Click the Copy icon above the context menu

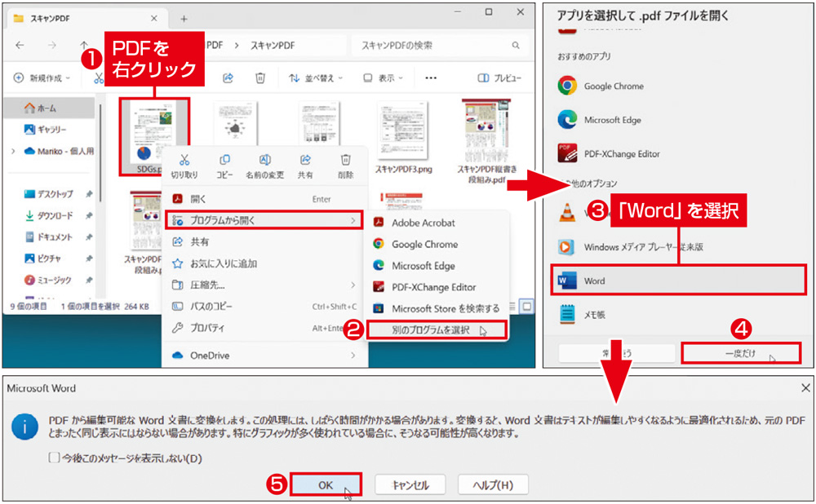(x=224, y=161)
